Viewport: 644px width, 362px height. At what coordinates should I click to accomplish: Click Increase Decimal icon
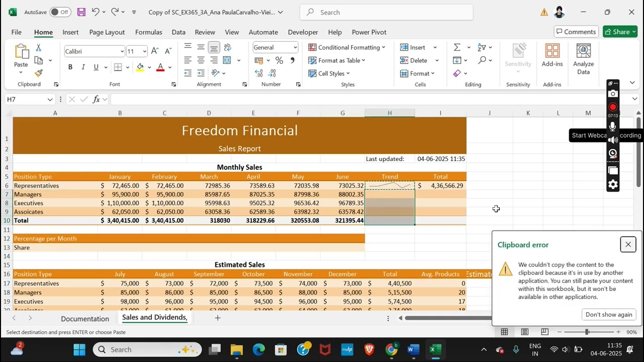tap(259, 73)
